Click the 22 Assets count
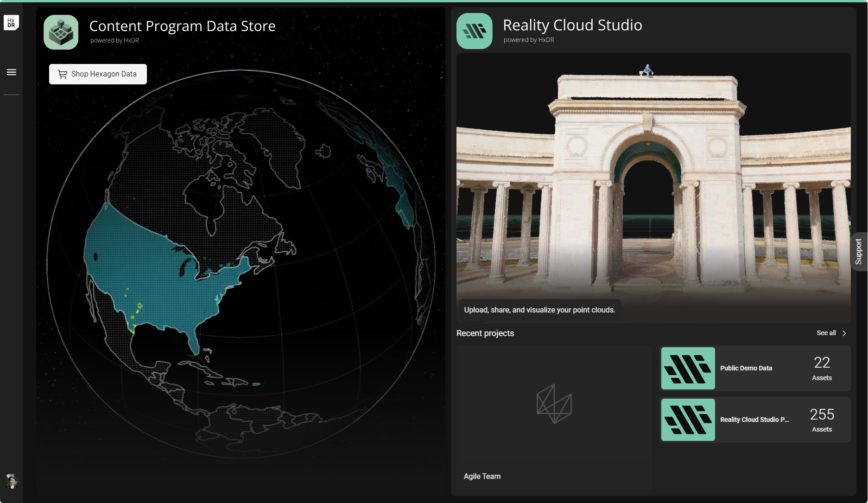Image resolution: width=868 pixels, height=503 pixels. (x=822, y=368)
